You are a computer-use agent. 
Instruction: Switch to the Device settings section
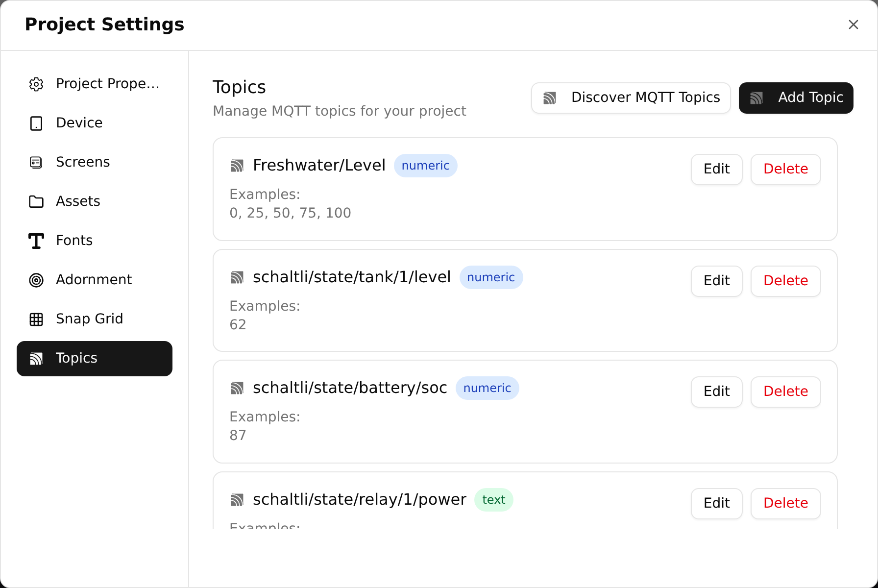click(95, 123)
